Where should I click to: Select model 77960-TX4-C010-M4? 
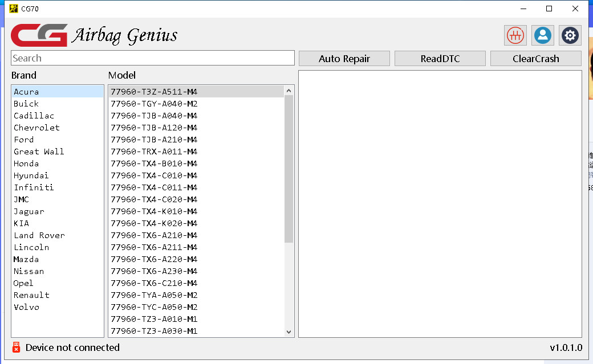point(154,175)
